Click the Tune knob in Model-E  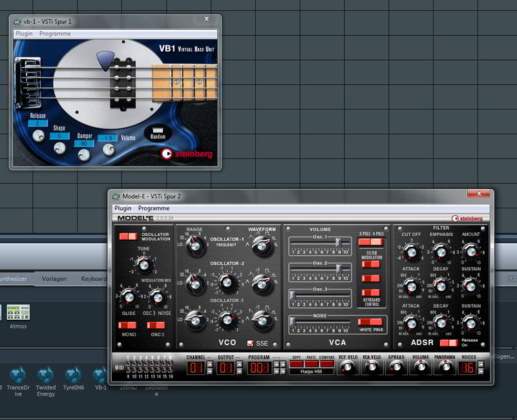point(143,264)
